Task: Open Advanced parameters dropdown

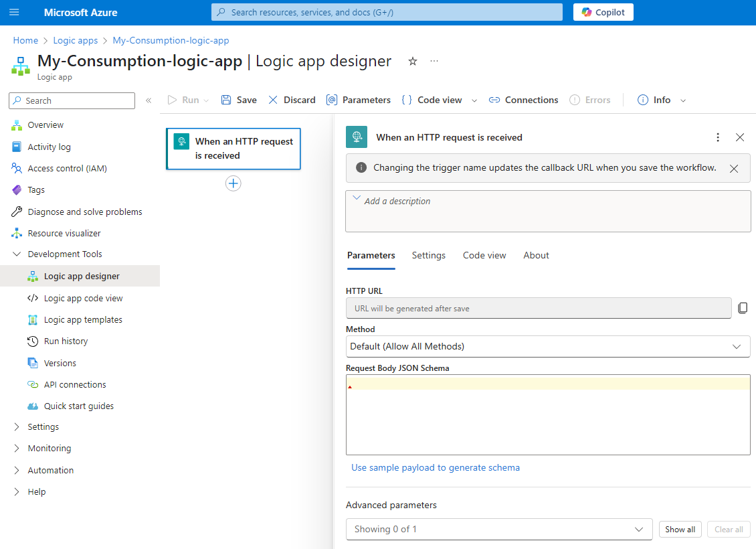Action: pos(499,529)
